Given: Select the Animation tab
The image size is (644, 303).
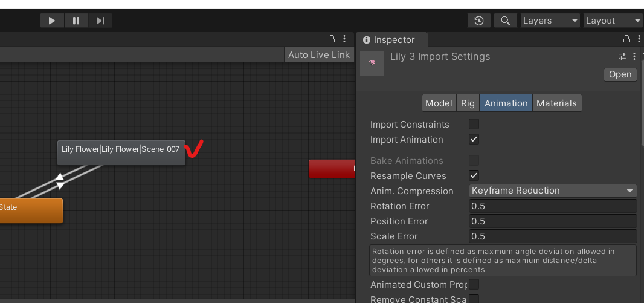Looking at the screenshot, I should point(506,103).
